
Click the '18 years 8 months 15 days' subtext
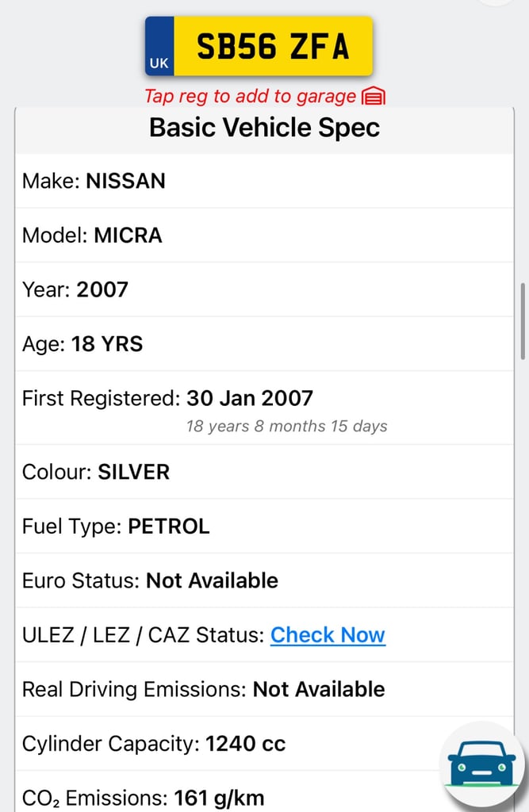pyautogui.click(x=286, y=427)
